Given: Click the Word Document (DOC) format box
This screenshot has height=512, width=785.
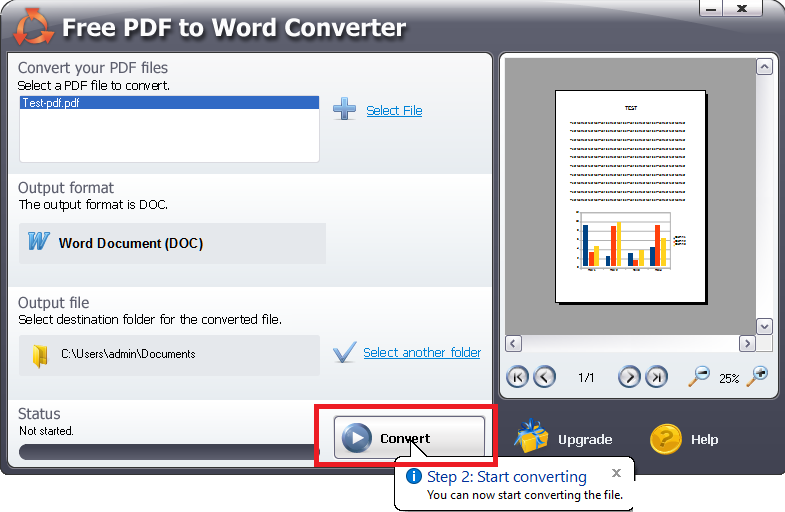Looking at the screenshot, I should (172, 243).
